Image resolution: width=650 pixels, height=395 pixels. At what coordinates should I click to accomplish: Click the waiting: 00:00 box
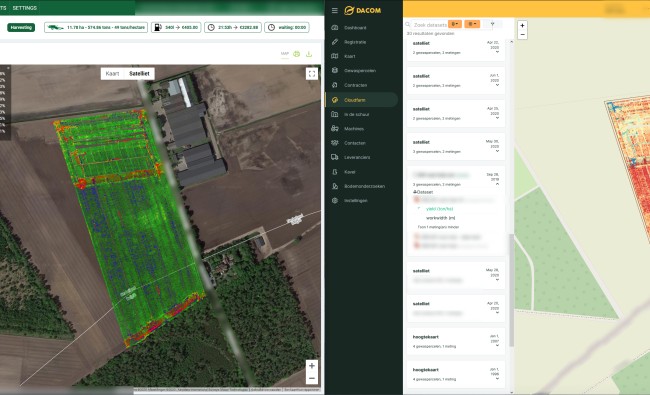(x=287, y=27)
